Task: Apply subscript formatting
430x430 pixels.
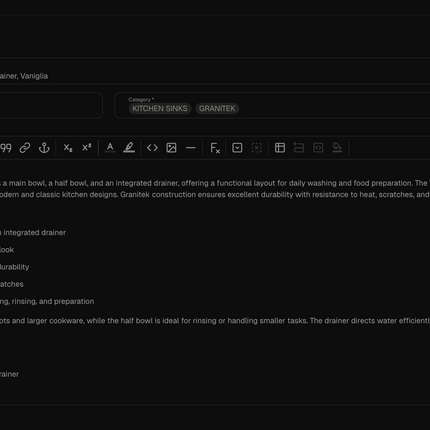Action: point(68,148)
